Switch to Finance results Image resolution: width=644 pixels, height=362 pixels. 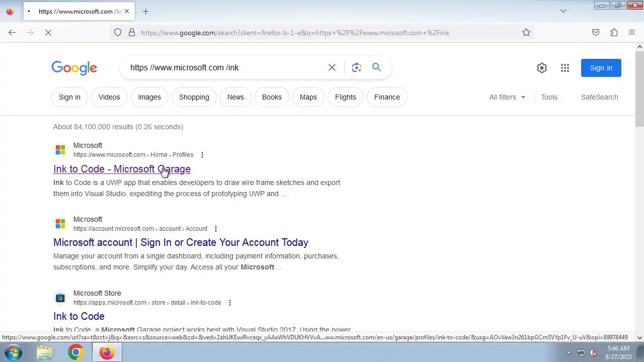[x=387, y=97]
